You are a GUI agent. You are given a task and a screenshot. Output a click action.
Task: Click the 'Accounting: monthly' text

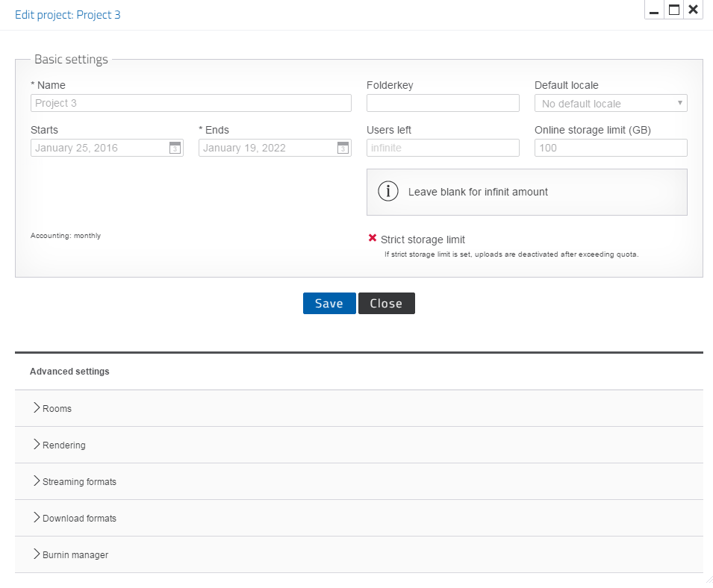(66, 235)
